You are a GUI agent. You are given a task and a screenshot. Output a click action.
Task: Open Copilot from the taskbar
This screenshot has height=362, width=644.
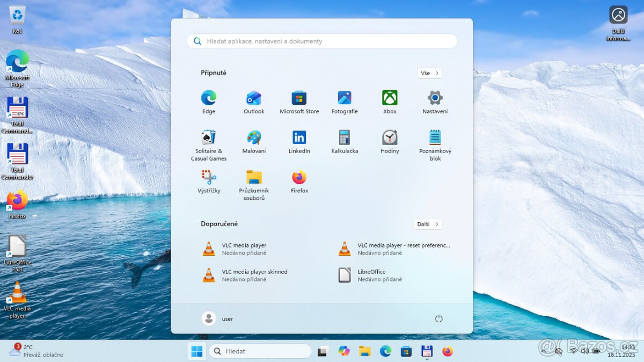click(344, 351)
